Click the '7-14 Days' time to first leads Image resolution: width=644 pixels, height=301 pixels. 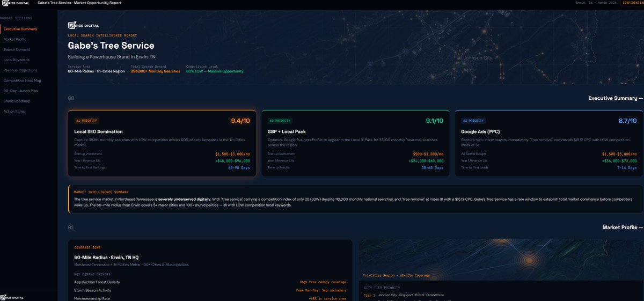pos(627,168)
